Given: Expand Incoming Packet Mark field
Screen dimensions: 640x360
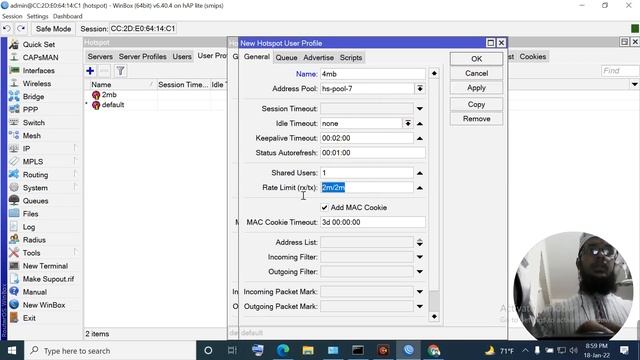Looking at the screenshot, I should (x=420, y=292).
